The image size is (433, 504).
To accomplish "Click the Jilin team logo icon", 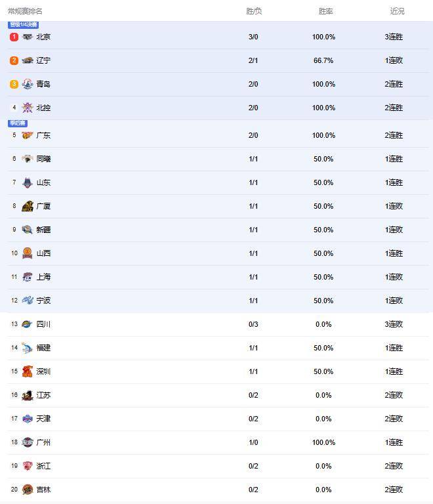I will (27, 490).
